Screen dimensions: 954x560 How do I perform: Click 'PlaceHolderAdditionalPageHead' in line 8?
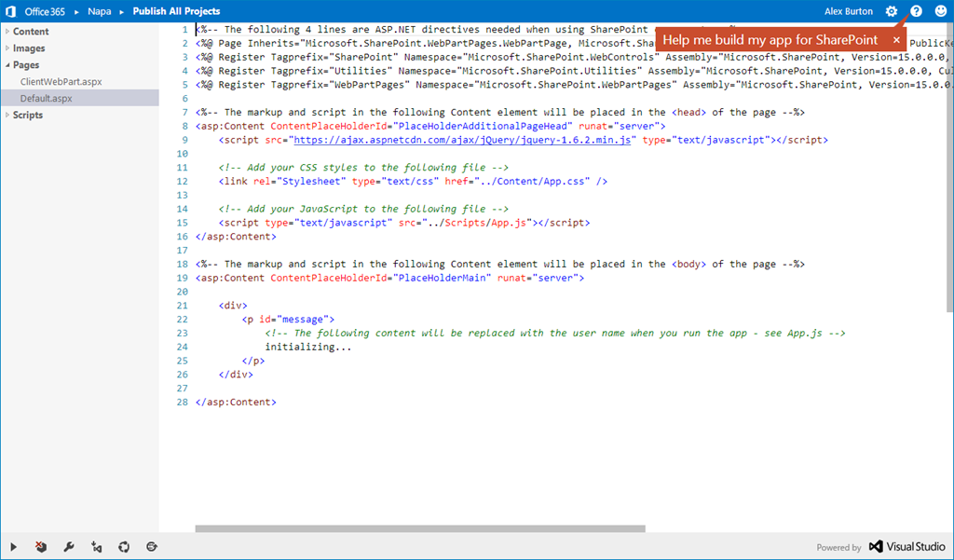(484, 126)
